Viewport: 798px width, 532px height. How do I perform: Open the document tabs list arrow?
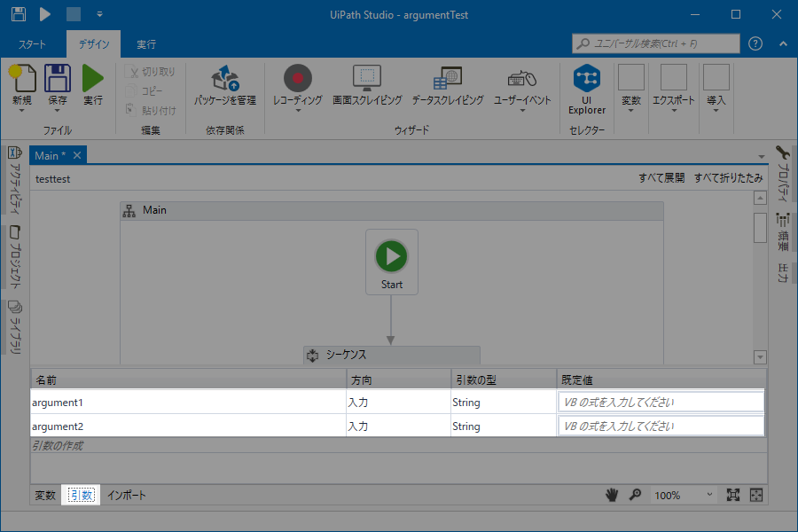pyautogui.click(x=762, y=157)
